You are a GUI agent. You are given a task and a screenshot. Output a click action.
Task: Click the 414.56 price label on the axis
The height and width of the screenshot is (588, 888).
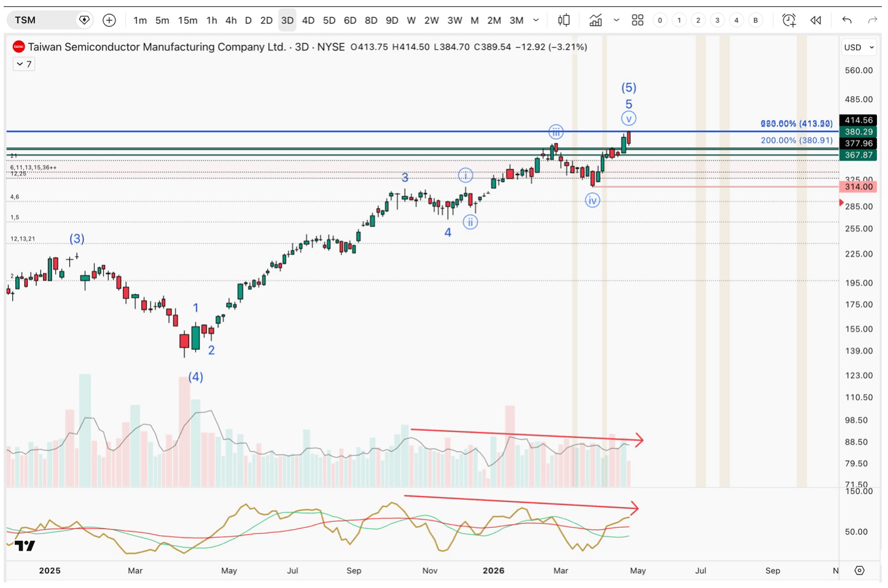pos(858,120)
